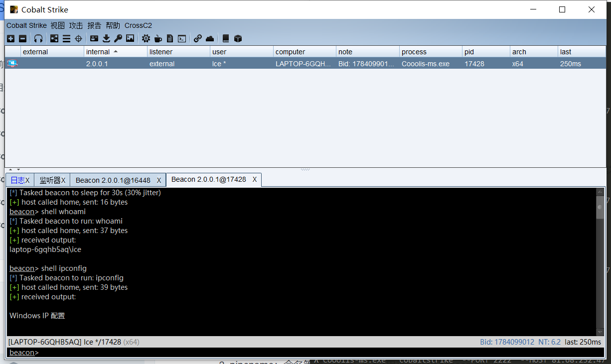The height and width of the screenshot is (364, 611).
Task: Select the beacon computer icon in session row
Action: click(x=12, y=63)
